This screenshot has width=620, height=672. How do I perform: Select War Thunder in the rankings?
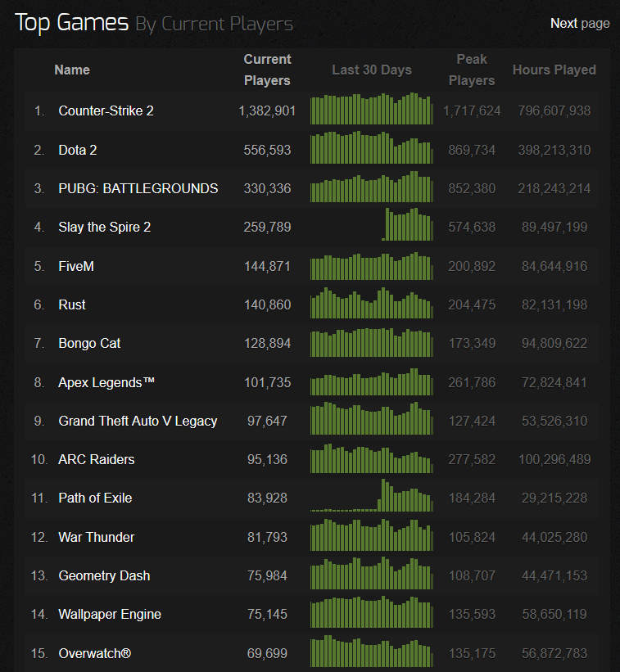point(97,537)
